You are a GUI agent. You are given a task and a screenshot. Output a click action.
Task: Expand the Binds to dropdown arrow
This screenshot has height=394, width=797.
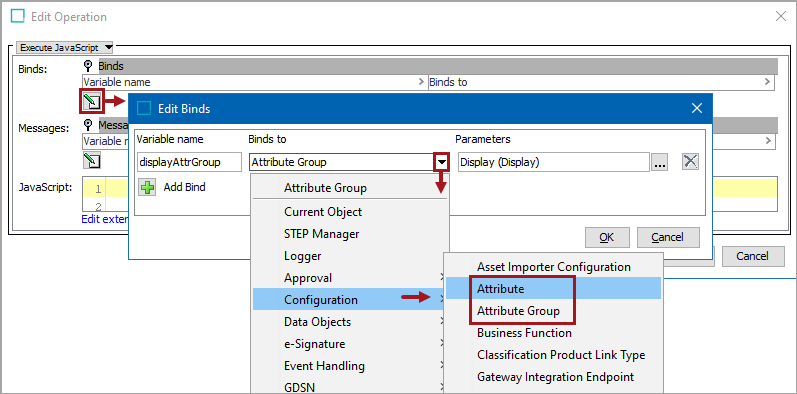tap(442, 163)
